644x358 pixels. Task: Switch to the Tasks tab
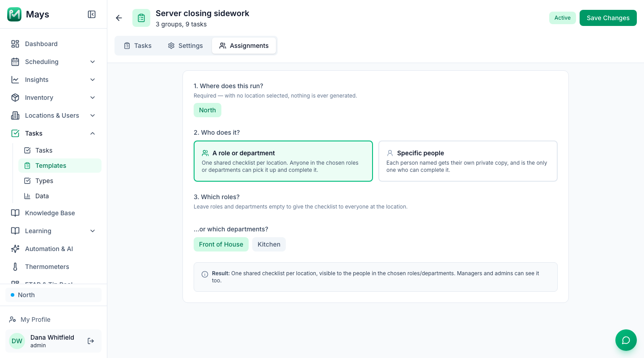click(x=138, y=46)
